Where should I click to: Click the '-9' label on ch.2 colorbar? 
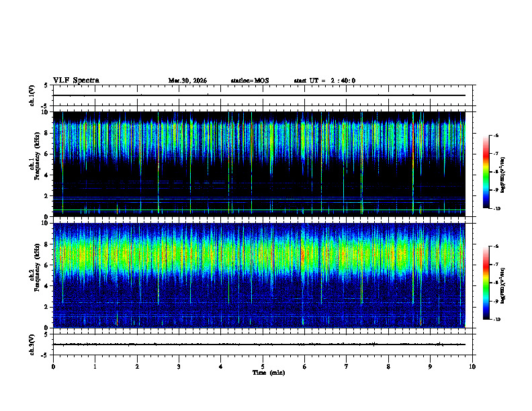pyautogui.click(x=496, y=301)
